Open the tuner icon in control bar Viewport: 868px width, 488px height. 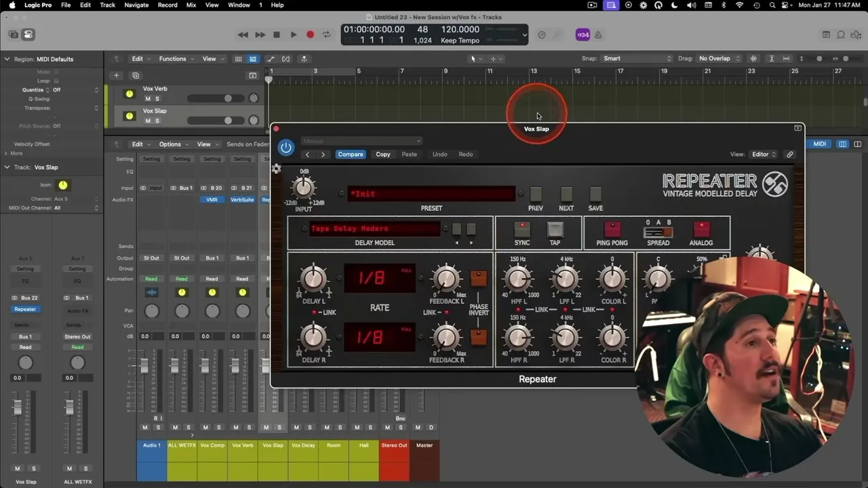click(557, 35)
